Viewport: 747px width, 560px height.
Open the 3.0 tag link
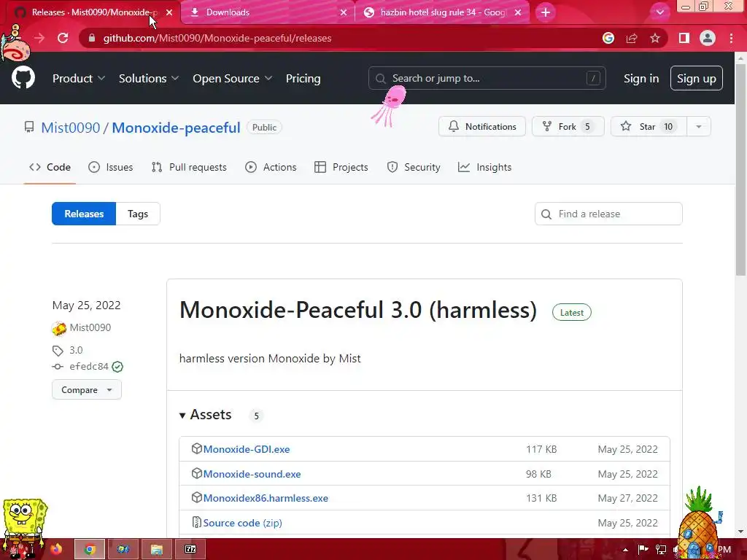(x=76, y=351)
